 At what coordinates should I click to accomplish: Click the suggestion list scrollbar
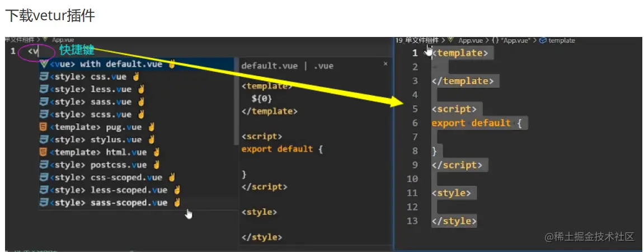[237, 101]
